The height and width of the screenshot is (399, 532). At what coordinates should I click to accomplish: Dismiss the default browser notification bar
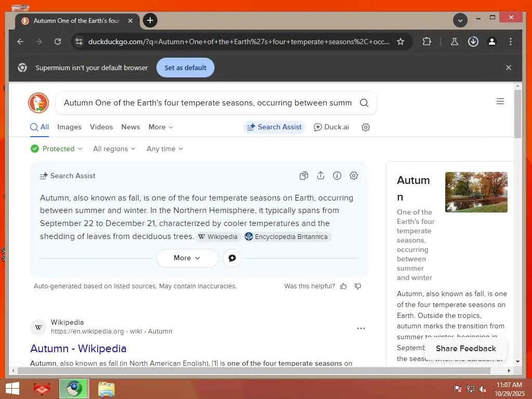point(508,68)
